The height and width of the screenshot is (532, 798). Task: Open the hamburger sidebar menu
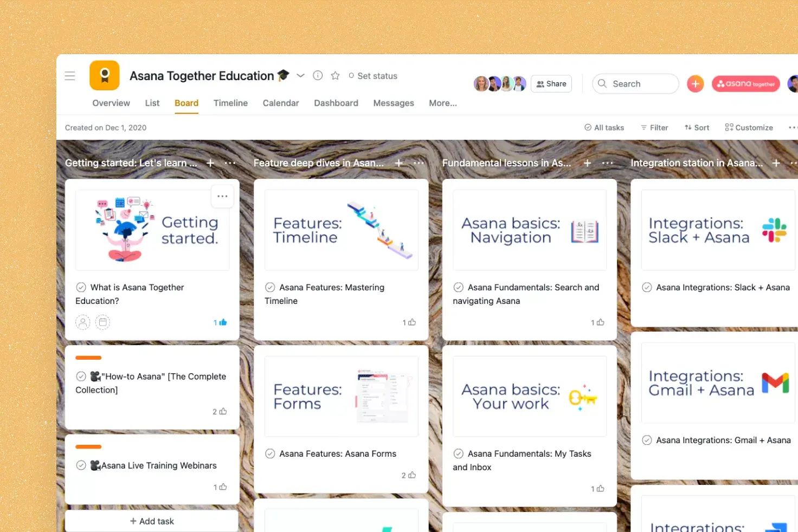[70, 76]
